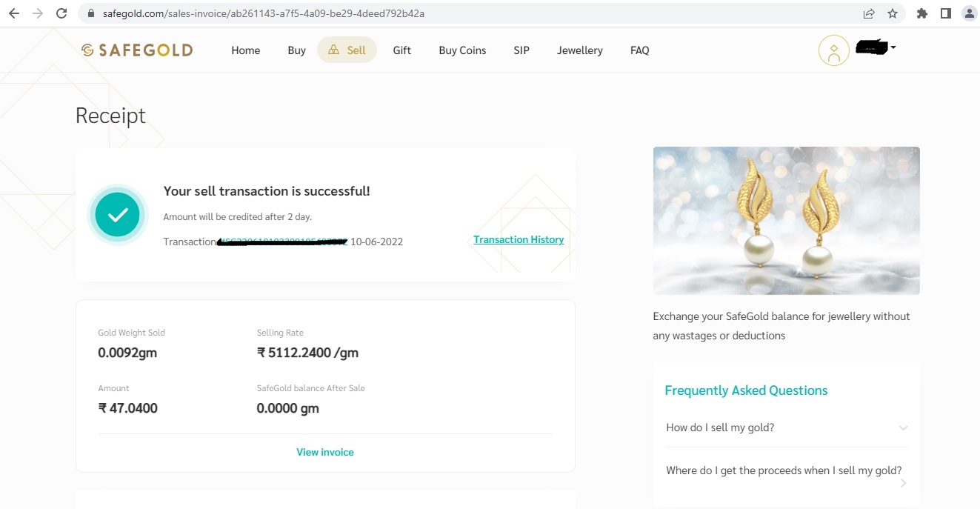Reload the page with the refresh icon
980x509 pixels.
[x=61, y=13]
